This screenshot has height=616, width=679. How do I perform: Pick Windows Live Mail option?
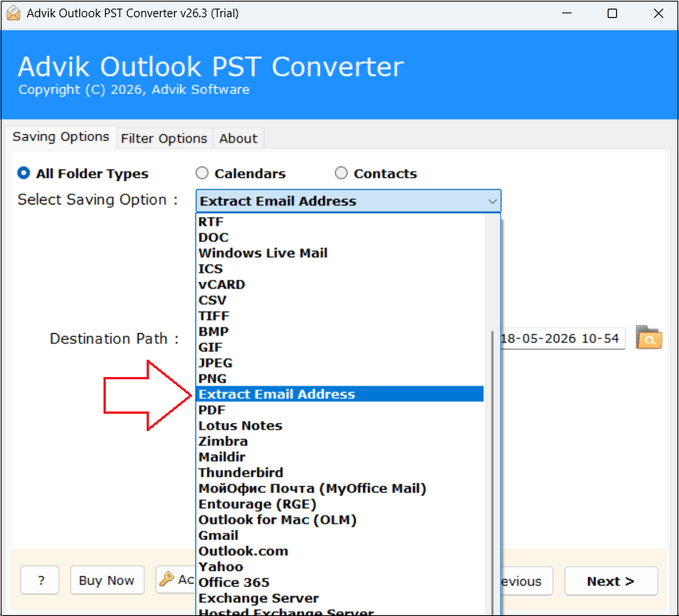[x=340, y=253]
